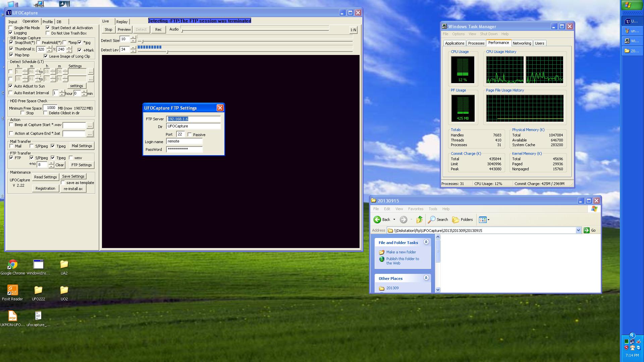Open the UFO222 desktop folder
Image resolution: width=644 pixels, height=362 pixels.
38,290
